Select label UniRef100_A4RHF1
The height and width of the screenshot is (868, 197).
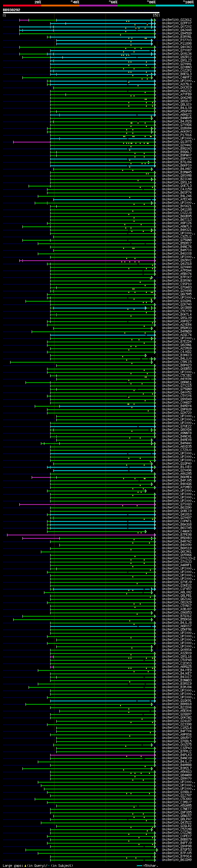pyautogui.click(x=177, y=565)
